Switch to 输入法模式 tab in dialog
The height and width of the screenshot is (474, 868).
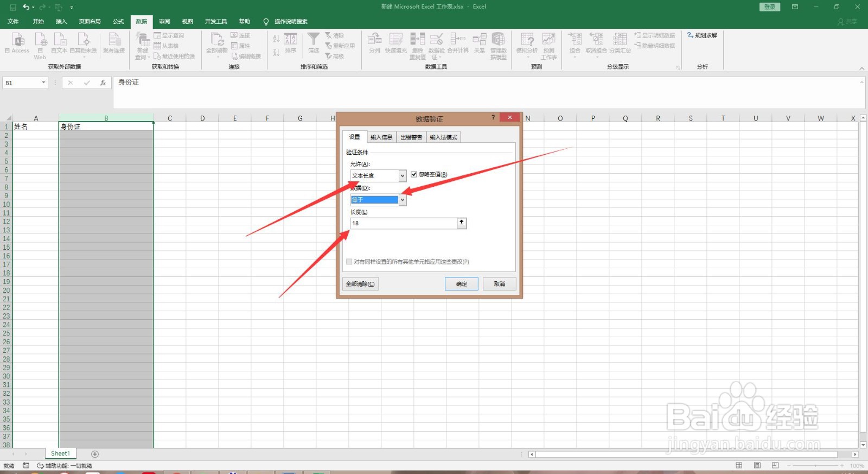point(443,137)
